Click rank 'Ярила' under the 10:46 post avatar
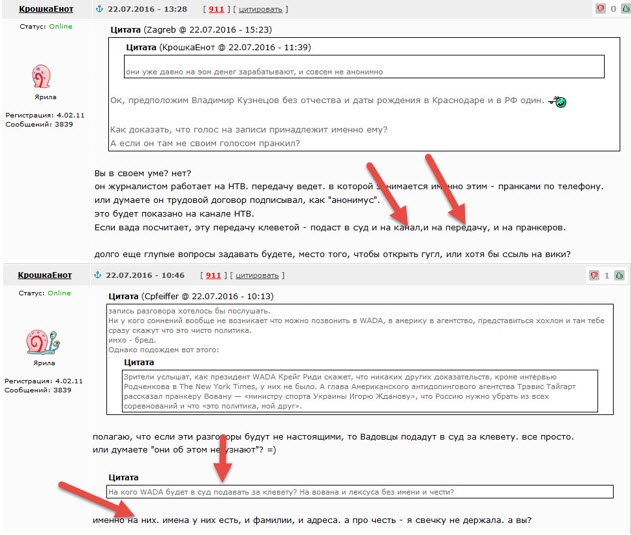 point(44,363)
